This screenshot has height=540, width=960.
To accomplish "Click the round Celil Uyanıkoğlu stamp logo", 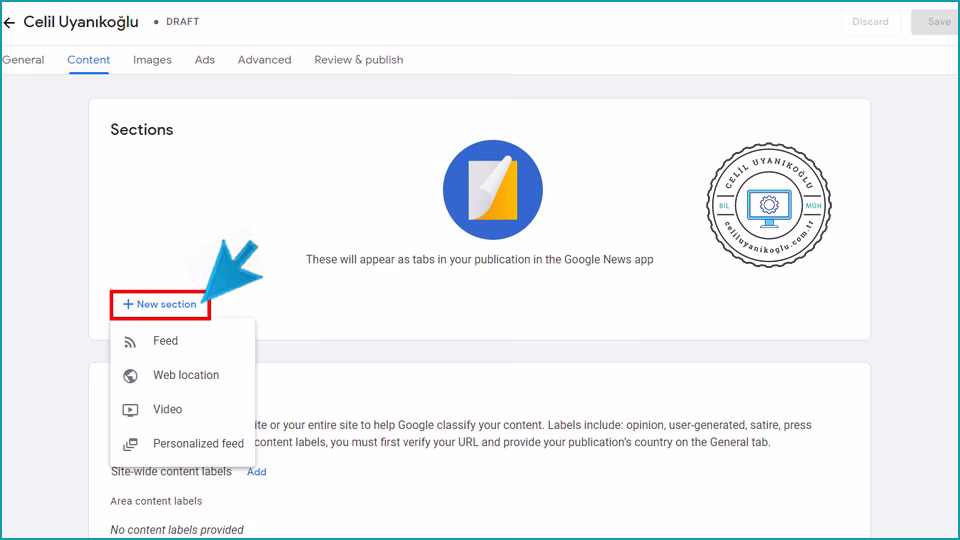I will tap(769, 205).
